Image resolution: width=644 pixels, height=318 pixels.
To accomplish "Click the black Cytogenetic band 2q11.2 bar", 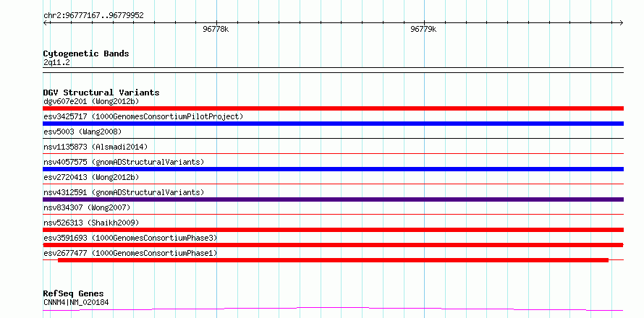I will click(333, 70).
